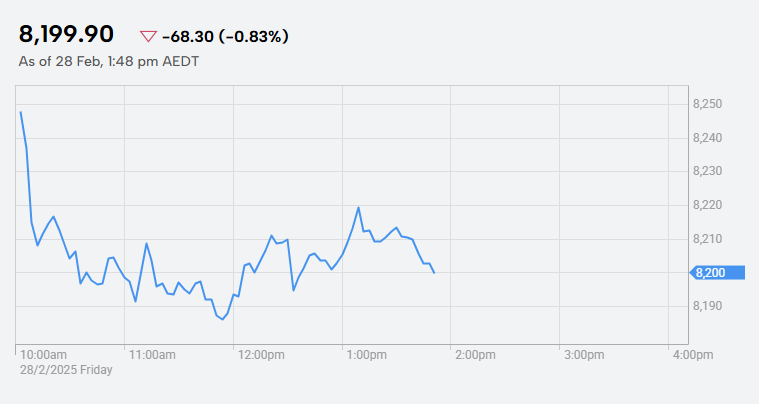759x404 pixels.
Task: Select the 8,199.90 index value heading
Action: pos(66,35)
